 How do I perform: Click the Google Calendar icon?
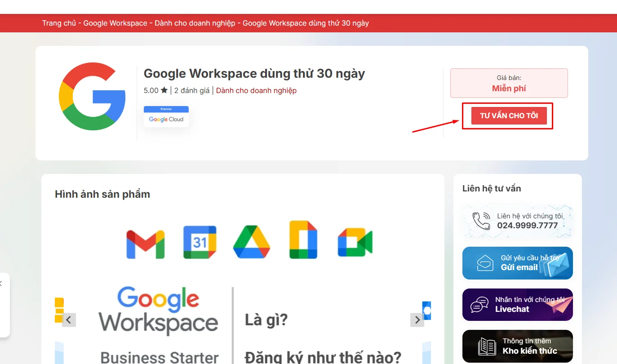pos(200,243)
